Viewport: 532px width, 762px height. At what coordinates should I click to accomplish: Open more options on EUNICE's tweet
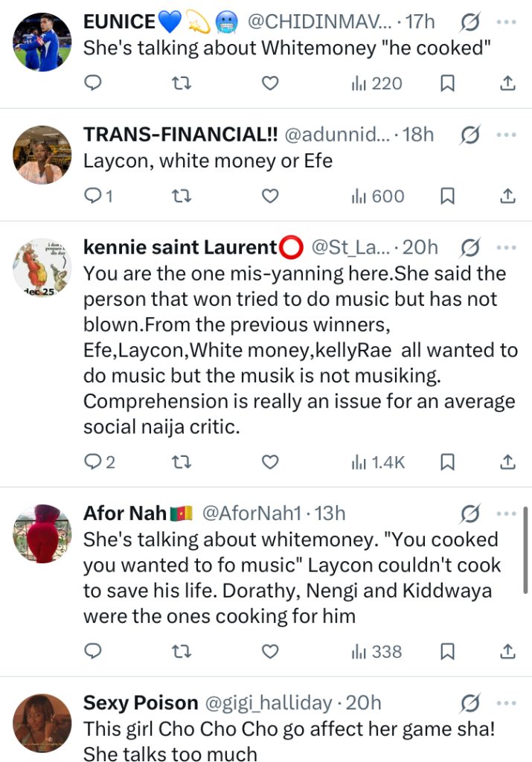click(506, 22)
